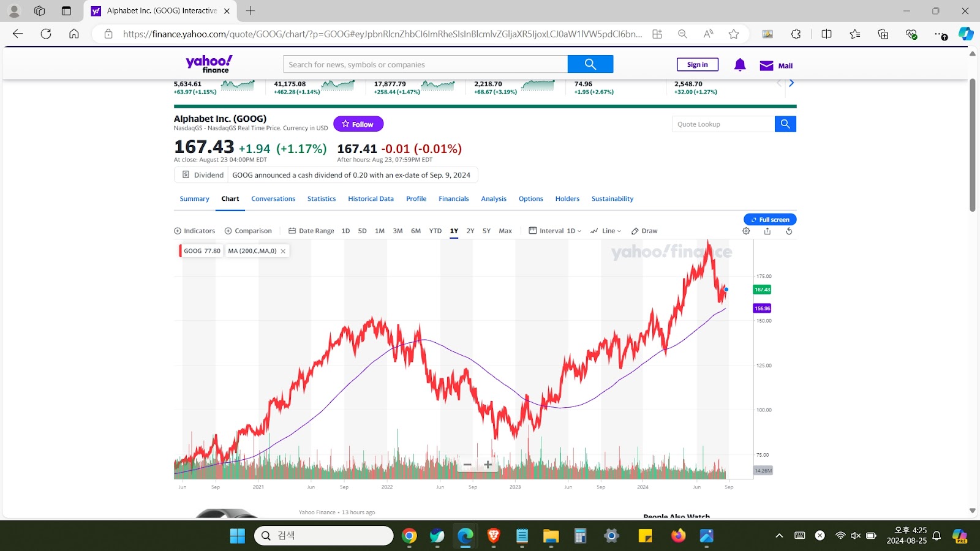Open the Financials tab
The width and height of the screenshot is (980, 551).
[454, 199]
